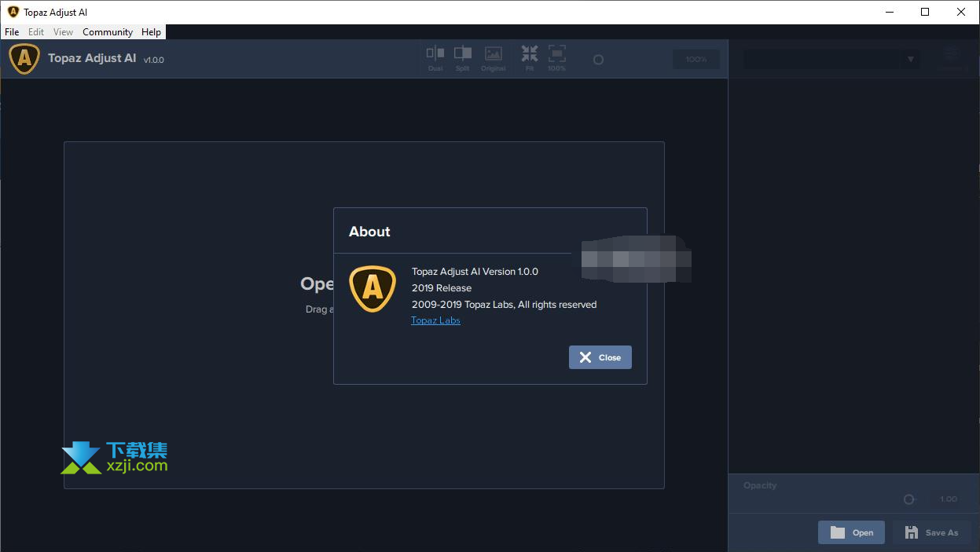980x552 pixels.
Task: Click the zoom slider handle in the toolbar
Action: [x=598, y=60]
